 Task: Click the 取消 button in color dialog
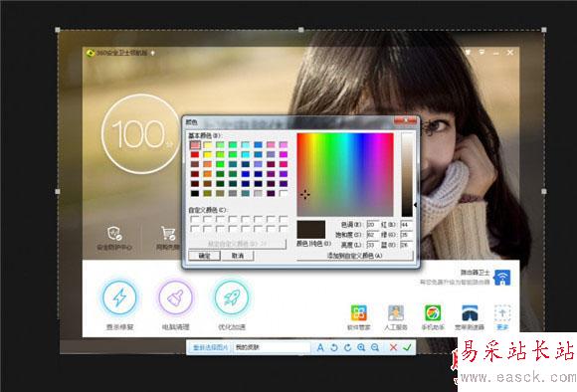point(238,256)
